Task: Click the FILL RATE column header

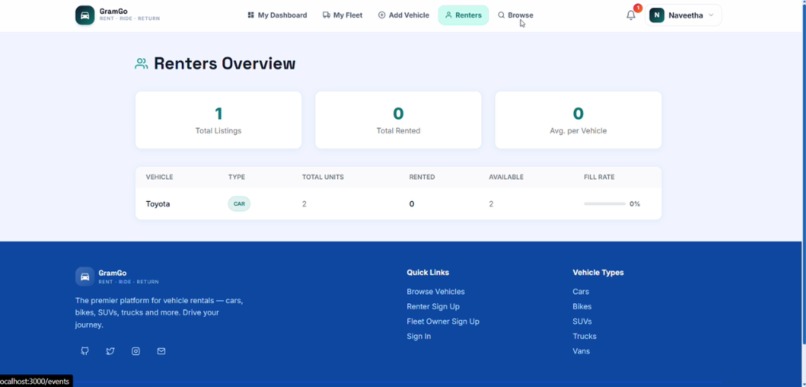Action: [x=599, y=177]
